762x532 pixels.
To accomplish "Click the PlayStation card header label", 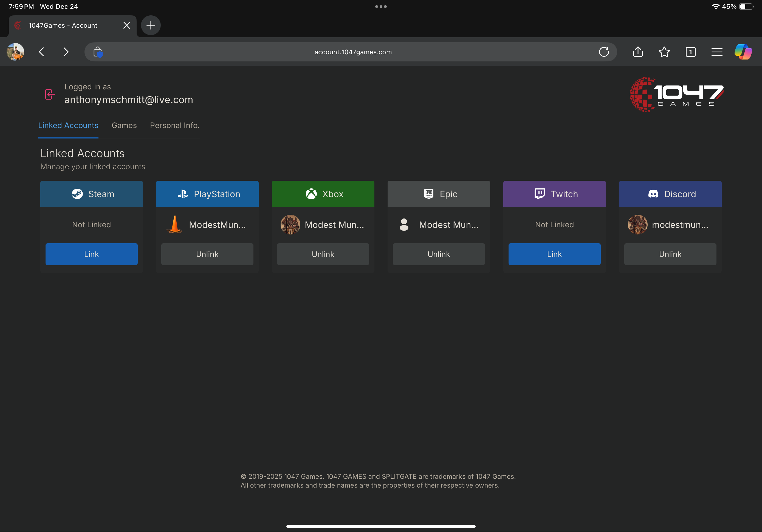I will point(217,194).
